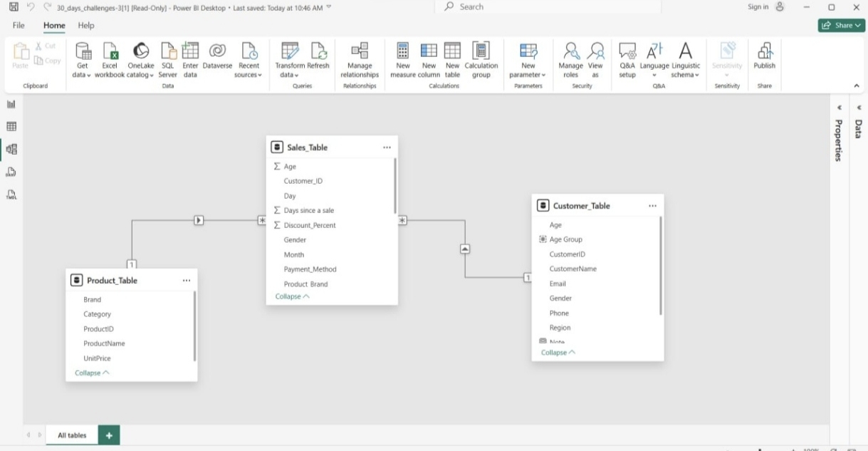Image resolution: width=868 pixels, height=451 pixels.
Task: Select the All tables layout tab
Action: [x=72, y=435]
